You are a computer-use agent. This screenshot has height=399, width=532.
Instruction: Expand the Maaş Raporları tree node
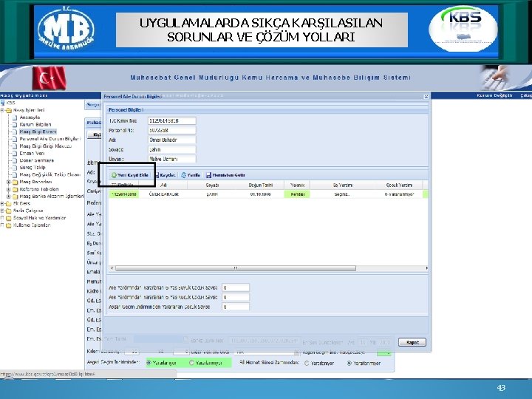(x=8, y=183)
